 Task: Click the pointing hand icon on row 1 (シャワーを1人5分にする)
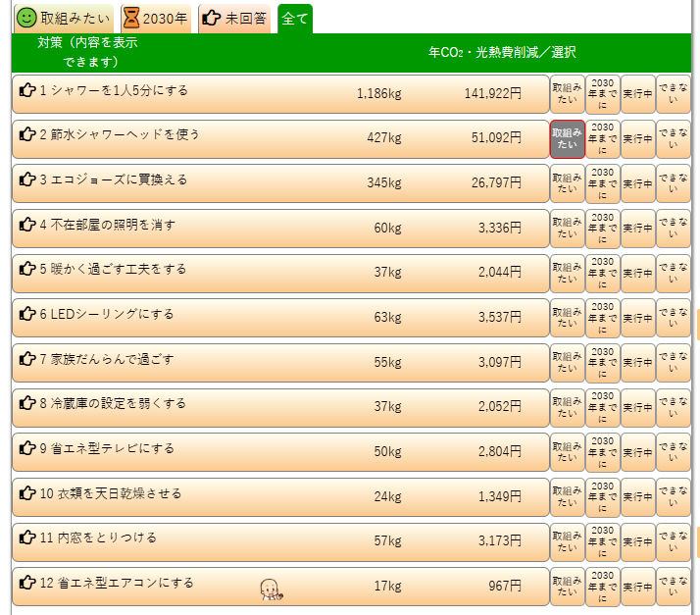27,91
